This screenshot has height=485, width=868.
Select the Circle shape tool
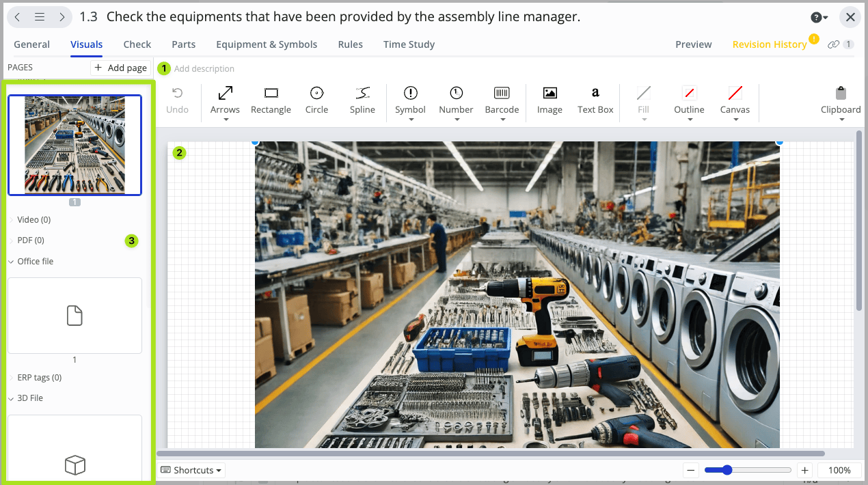click(x=316, y=100)
